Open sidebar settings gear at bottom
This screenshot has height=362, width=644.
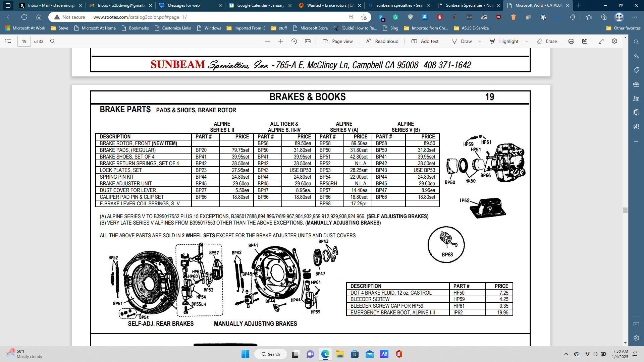point(636,338)
